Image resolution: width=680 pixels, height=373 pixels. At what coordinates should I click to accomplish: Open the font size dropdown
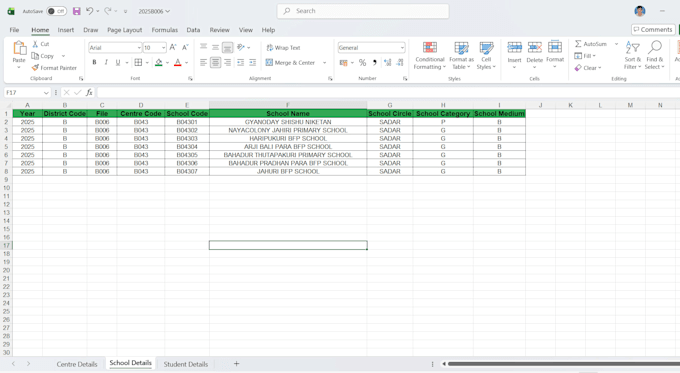163,48
